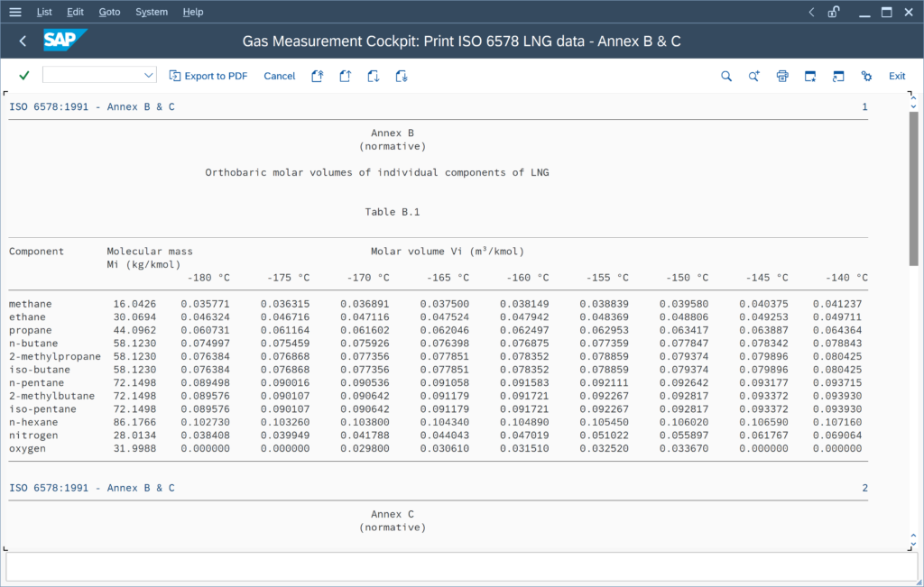The height and width of the screenshot is (587, 924).
Task: Click ethane's value 0.049711
Action: 837,316
